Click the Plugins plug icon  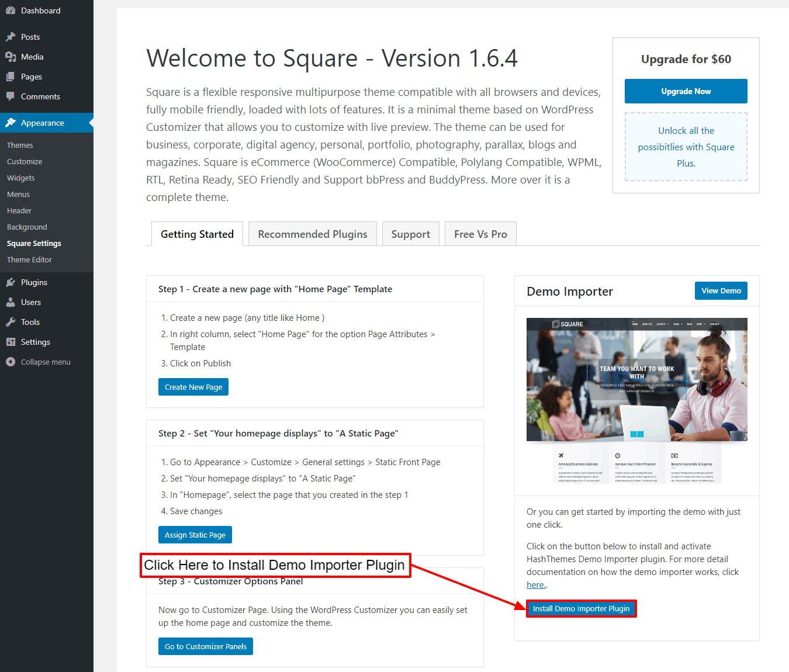11,282
